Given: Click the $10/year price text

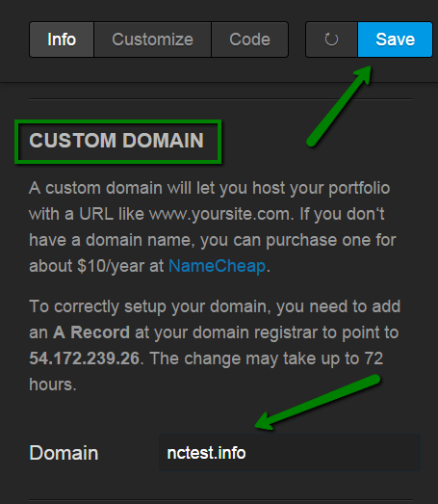Looking at the screenshot, I should (x=111, y=266).
